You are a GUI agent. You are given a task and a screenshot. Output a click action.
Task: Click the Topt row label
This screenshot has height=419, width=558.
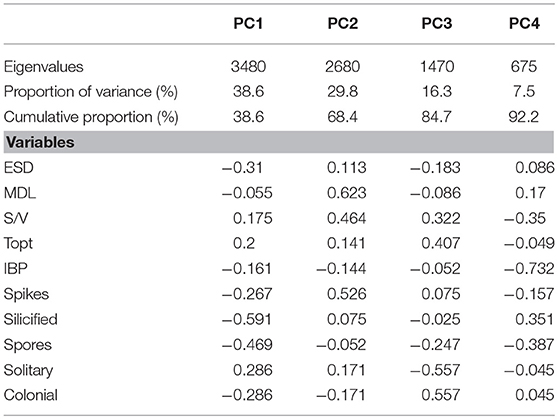(18, 244)
